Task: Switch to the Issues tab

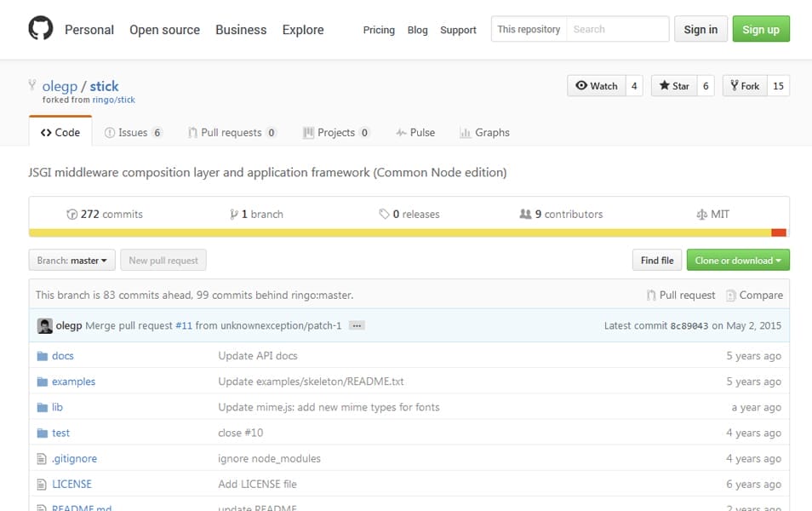Action: [133, 133]
